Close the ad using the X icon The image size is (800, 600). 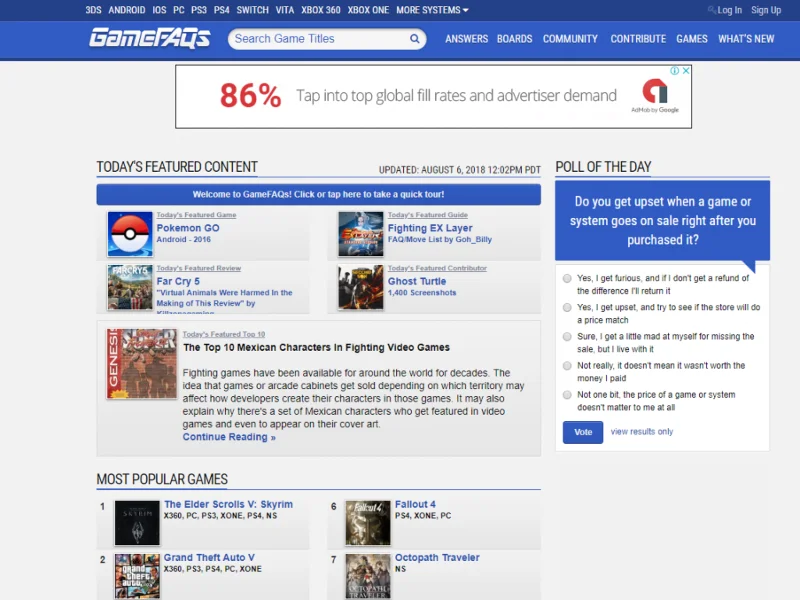point(686,71)
